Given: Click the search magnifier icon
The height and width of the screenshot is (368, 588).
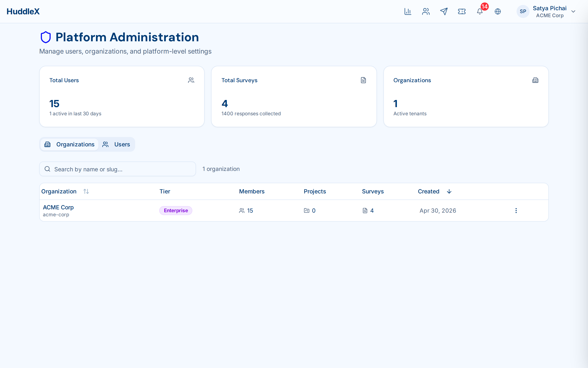Looking at the screenshot, I should click(47, 169).
